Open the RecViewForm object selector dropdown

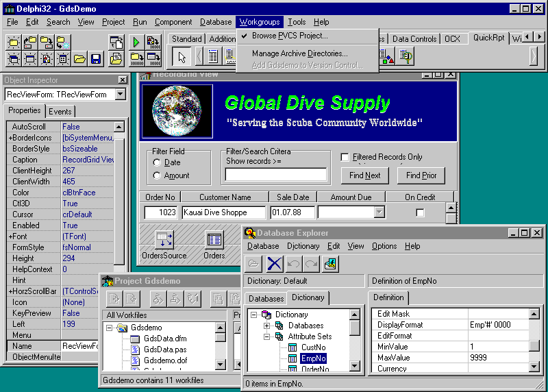click(120, 94)
